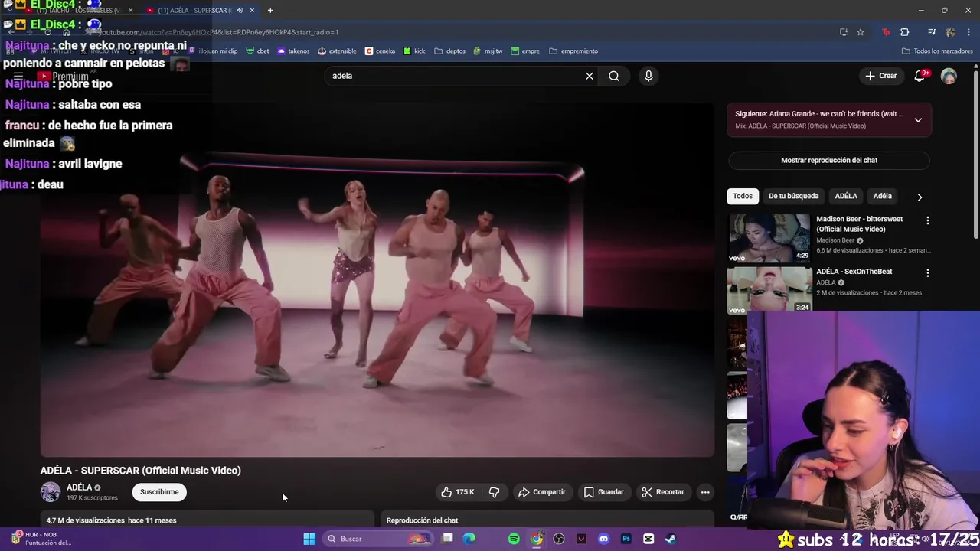
Task: Open the ceneka bookmark
Action: coord(380,51)
